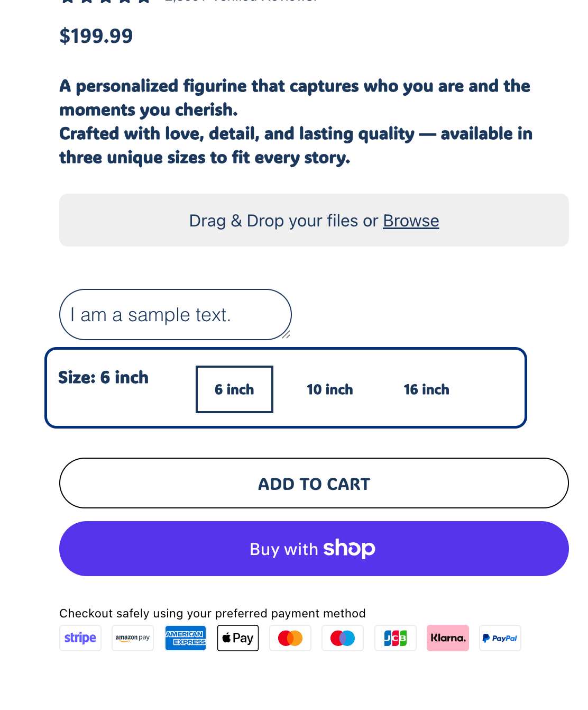Image resolution: width=588 pixels, height=710 pixels.
Task: Click the 'Size: 6 inch' label
Action: [104, 377]
